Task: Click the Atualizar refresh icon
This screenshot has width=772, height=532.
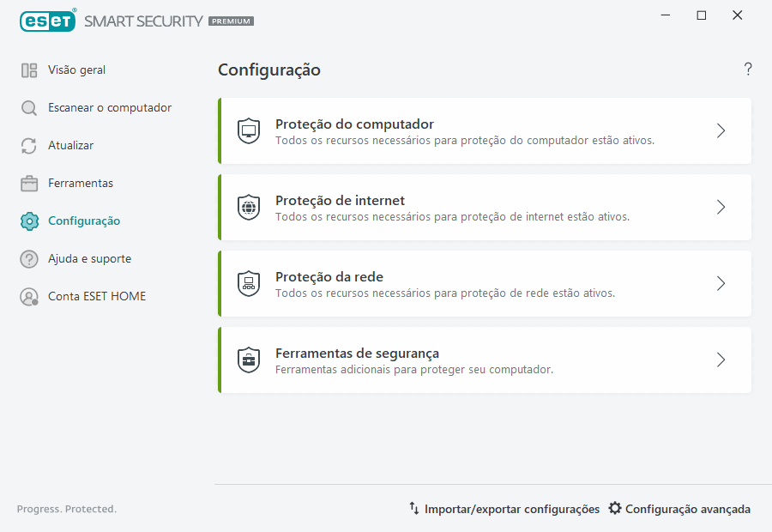Action: [27, 145]
